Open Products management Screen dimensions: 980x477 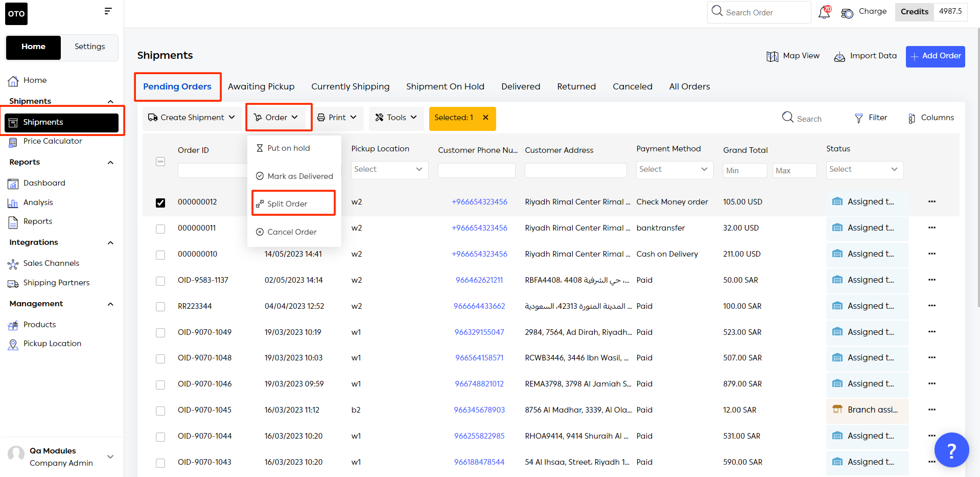pyautogui.click(x=39, y=325)
